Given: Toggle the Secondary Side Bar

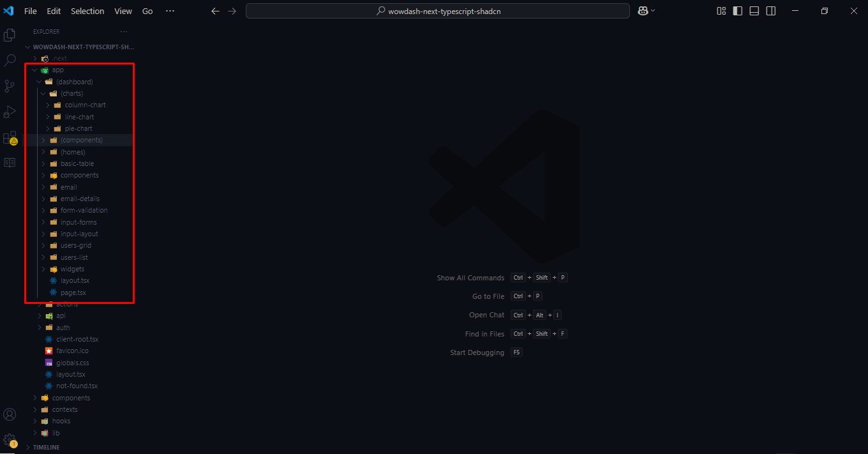Looking at the screenshot, I should [x=770, y=11].
